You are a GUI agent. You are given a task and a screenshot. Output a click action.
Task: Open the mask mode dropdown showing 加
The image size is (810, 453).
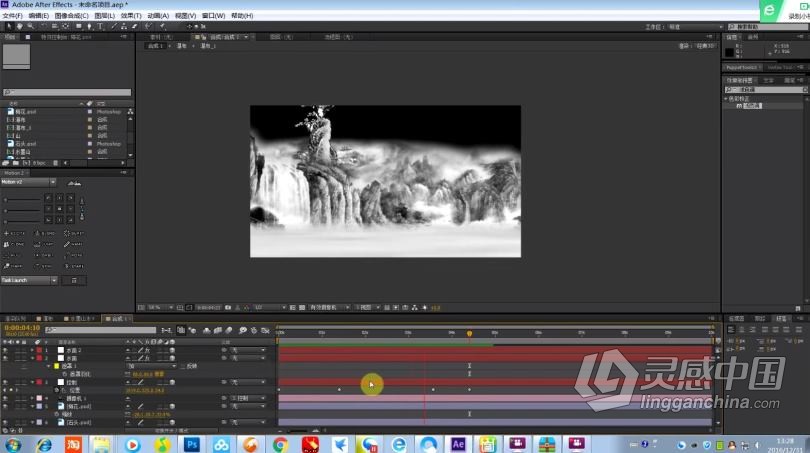[x=152, y=366]
